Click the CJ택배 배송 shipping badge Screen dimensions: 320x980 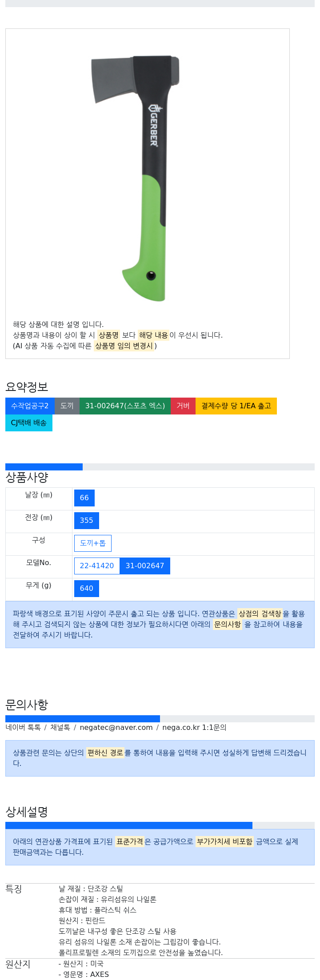[x=29, y=423]
